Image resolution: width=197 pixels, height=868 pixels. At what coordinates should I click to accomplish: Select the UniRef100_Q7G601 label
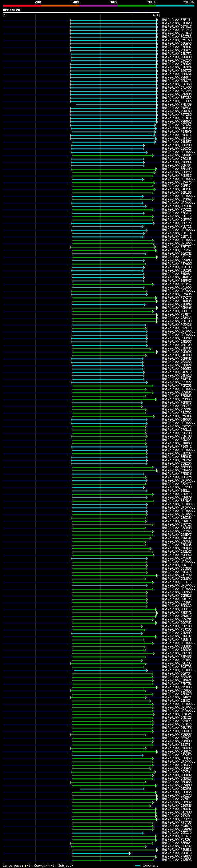tap(176, 64)
